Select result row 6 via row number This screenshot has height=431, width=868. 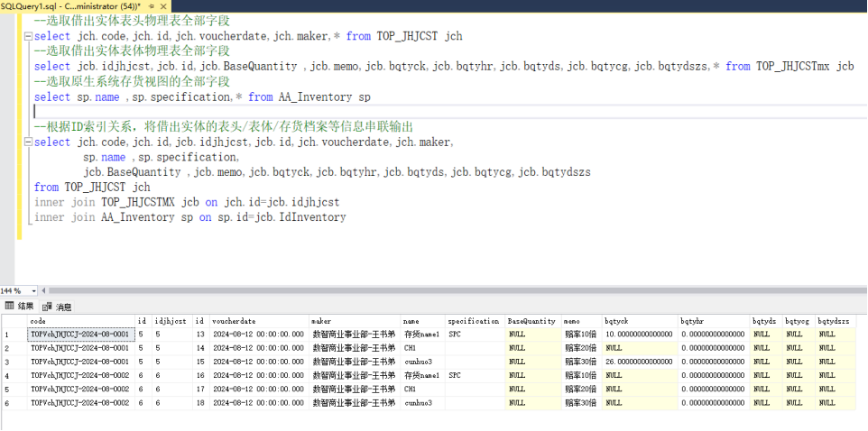click(14, 403)
